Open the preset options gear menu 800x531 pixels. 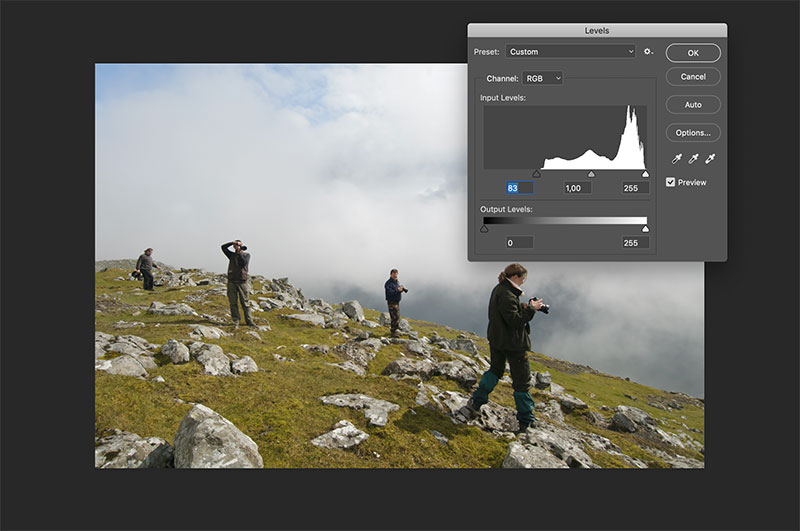point(648,52)
